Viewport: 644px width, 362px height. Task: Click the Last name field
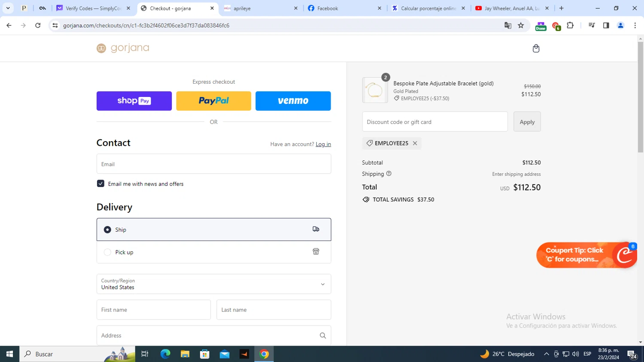click(274, 310)
